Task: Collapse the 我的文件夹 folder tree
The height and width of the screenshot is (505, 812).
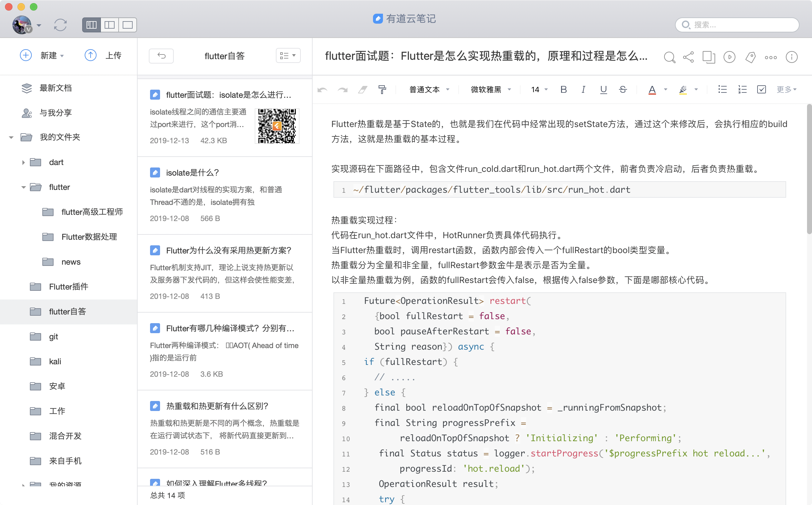Action: click(11, 137)
